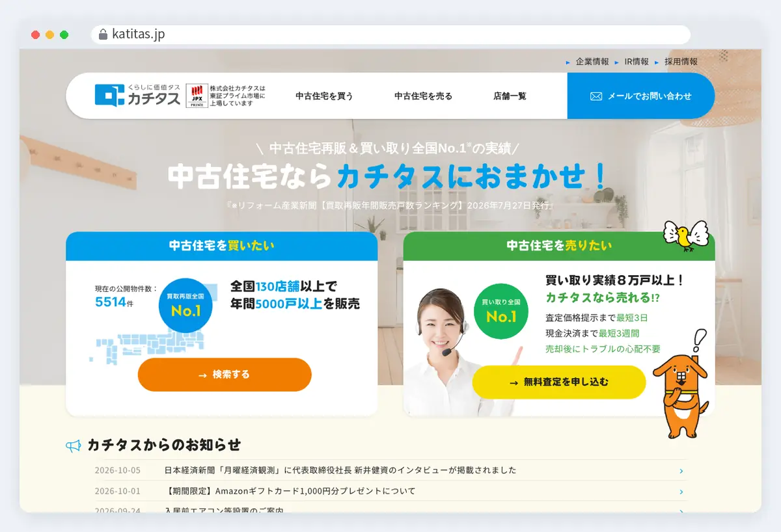
Task: Click the 2026-10-01 date text
Action: click(x=118, y=491)
